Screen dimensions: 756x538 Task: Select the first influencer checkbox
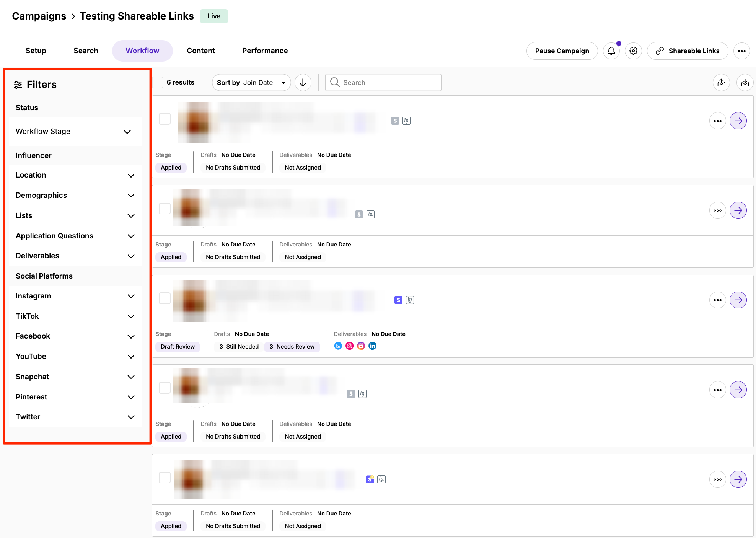click(165, 119)
